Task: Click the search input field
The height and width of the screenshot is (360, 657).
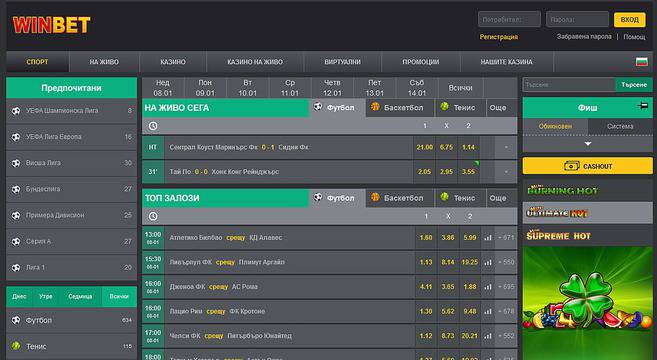Action: [x=569, y=85]
